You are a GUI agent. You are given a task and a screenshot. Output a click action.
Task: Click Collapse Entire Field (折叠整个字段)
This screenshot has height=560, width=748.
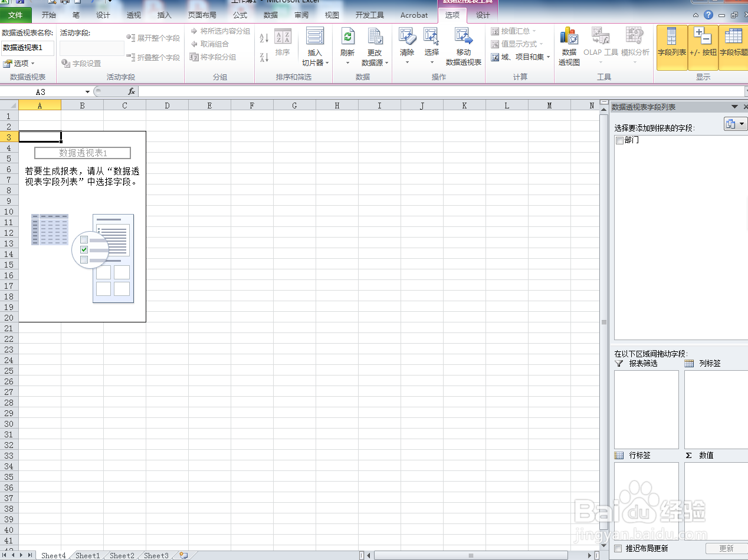153,57
